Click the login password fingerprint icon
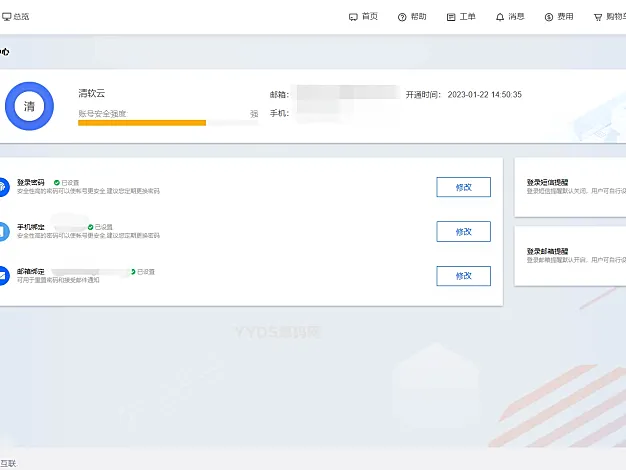Image resolution: width=626 pixels, height=470 pixels. tap(3, 187)
